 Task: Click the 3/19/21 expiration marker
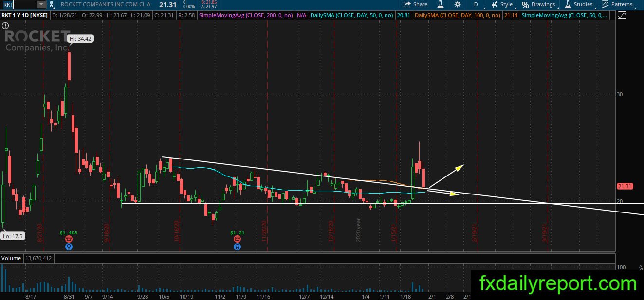pos(545,232)
